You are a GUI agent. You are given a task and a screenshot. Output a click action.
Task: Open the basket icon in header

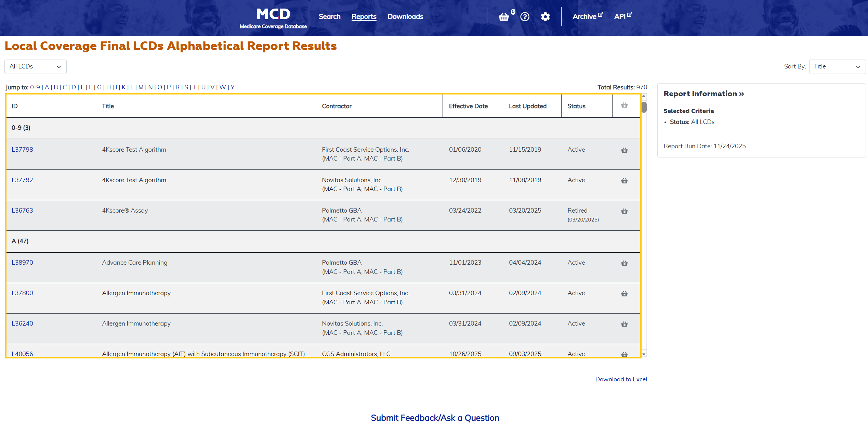504,17
